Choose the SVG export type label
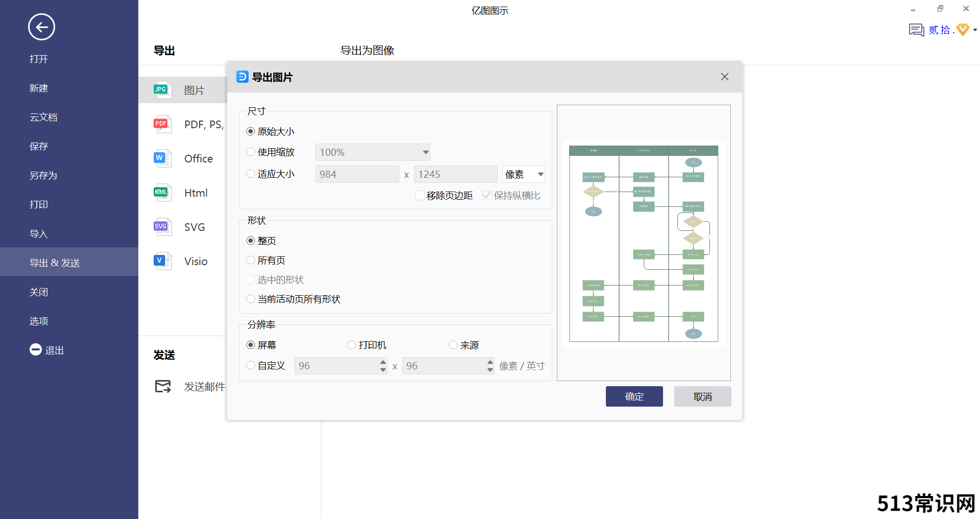Viewport: 980px width, 519px height. pyautogui.click(x=194, y=227)
